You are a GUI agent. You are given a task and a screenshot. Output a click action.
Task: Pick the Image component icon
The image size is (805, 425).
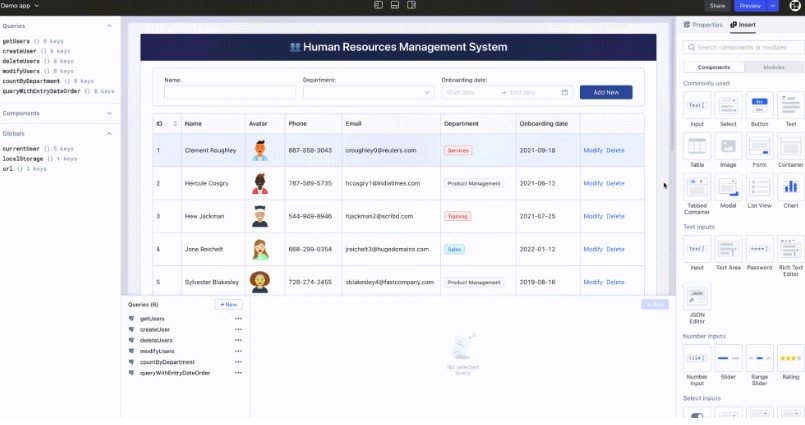(x=728, y=146)
